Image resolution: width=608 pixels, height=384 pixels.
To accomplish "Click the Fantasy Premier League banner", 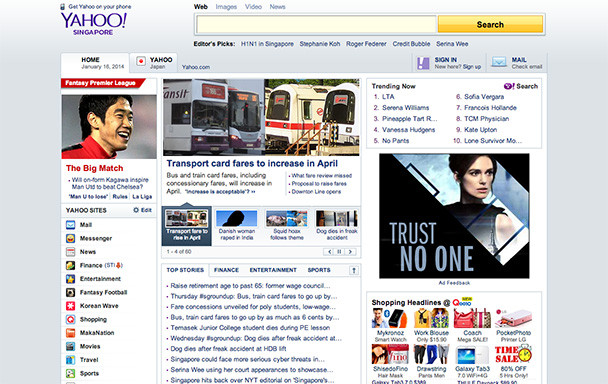I will point(103,83).
